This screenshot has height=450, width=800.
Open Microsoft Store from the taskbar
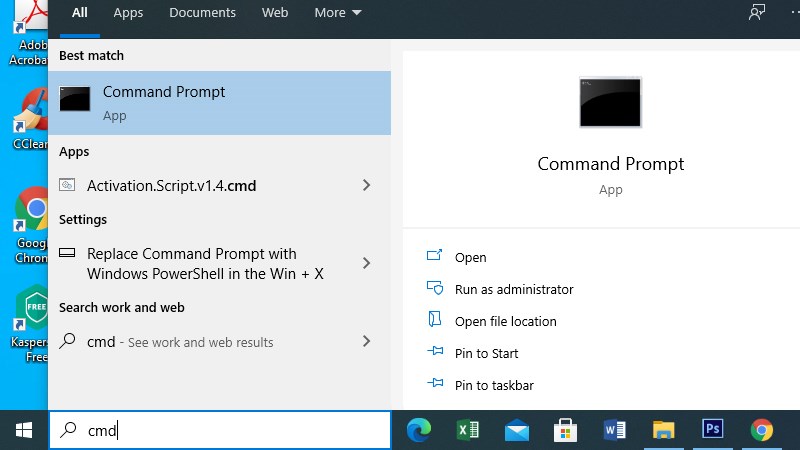tap(565, 430)
